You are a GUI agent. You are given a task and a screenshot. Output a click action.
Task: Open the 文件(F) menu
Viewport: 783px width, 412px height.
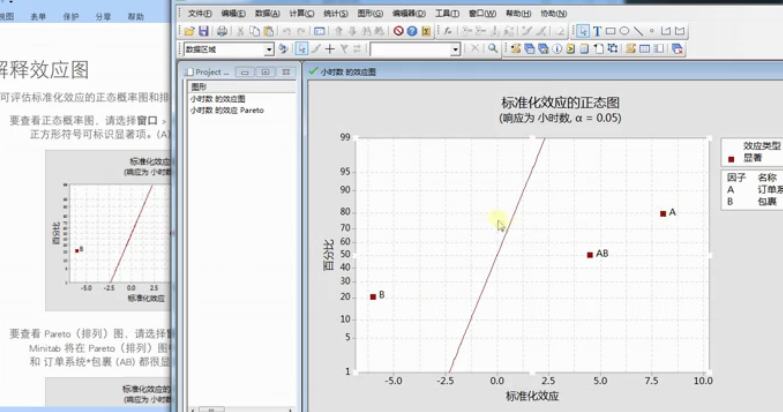(200, 13)
